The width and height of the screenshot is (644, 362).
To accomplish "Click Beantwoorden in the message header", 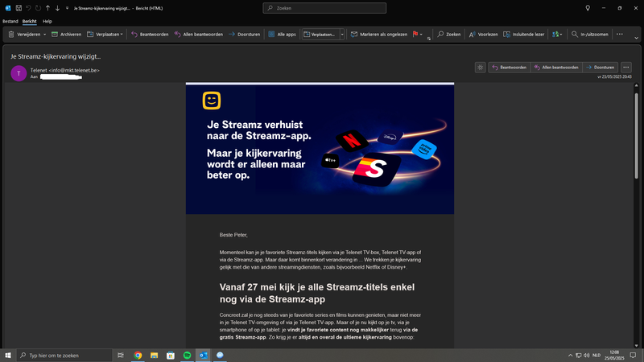I will pos(510,68).
